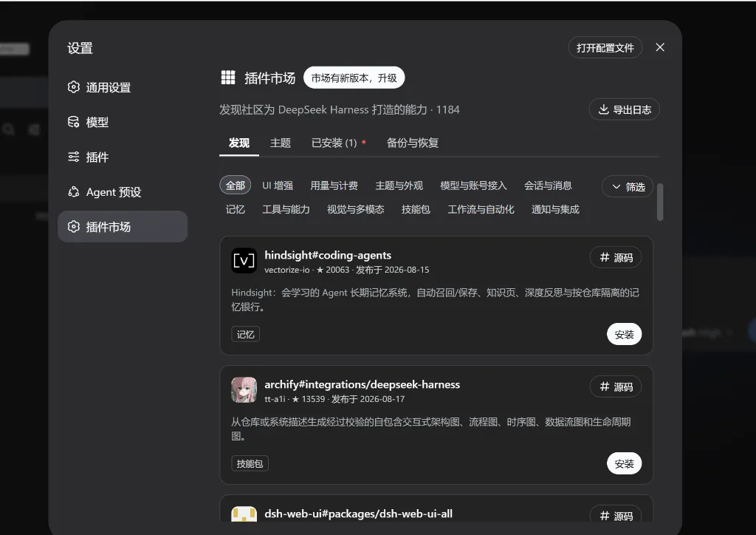756x535 pixels.
Task: Select the 主题与外观 category filter
Action: pos(399,185)
